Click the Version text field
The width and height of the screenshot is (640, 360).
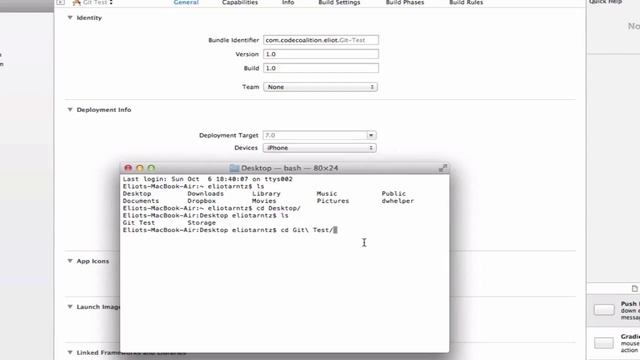pyautogui.click(x=321, y=54)
